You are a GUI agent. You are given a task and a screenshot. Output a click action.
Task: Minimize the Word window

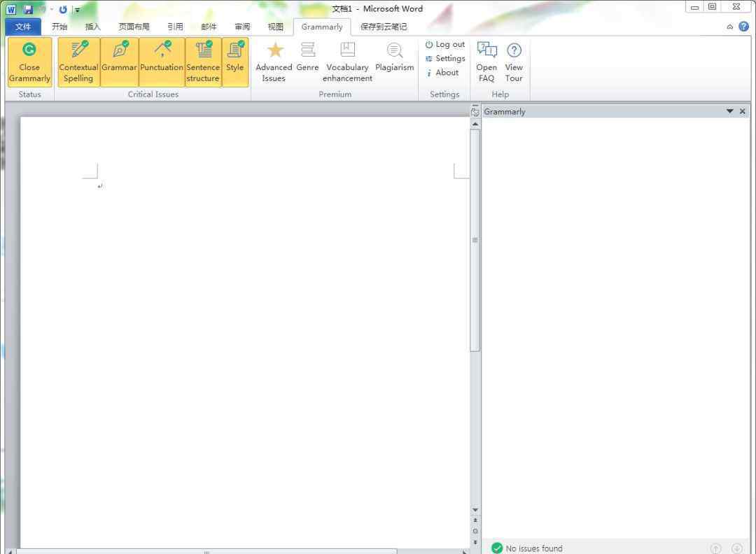tap(694, 7)
